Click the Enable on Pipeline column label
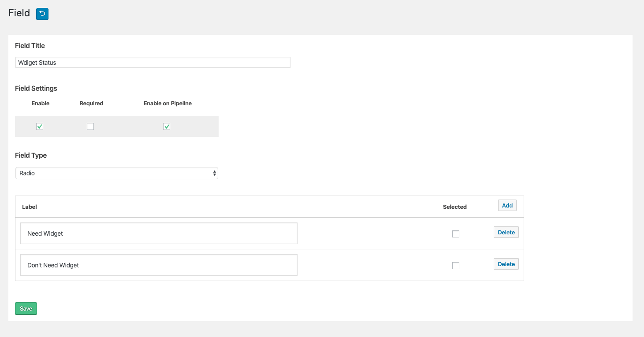Viewport: 644px width, 337px height. (168, 103)
